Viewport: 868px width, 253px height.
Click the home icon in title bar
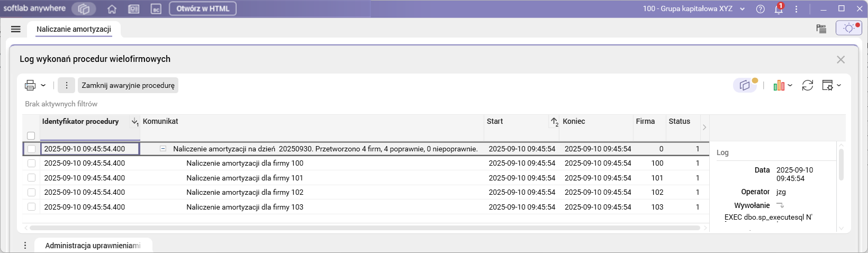coord(112,9)
